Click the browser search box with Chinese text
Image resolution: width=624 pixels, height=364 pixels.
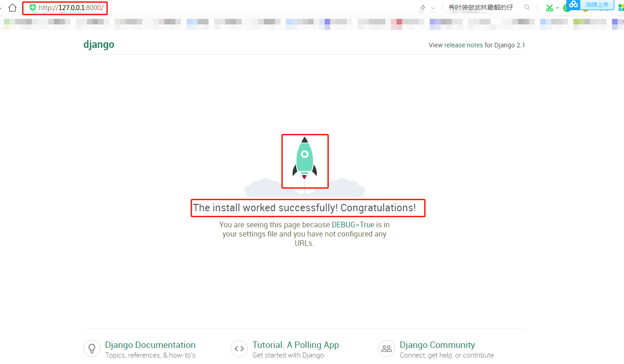[481, 8]
